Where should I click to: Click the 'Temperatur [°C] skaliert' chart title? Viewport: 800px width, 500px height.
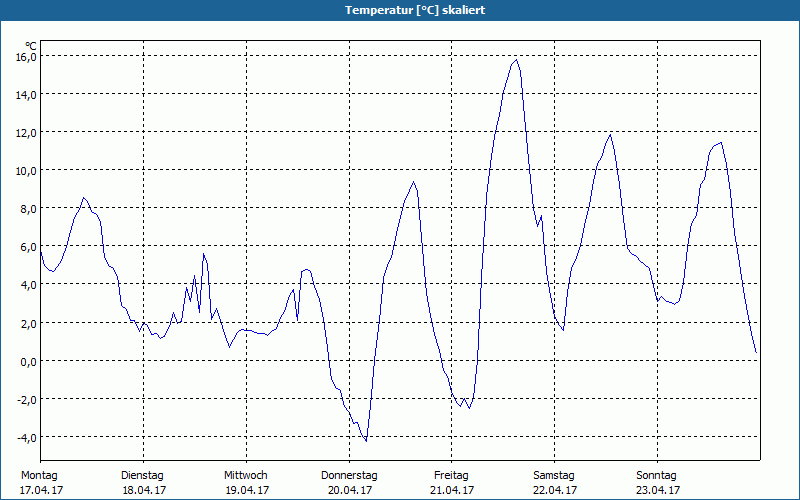(415, 10)
